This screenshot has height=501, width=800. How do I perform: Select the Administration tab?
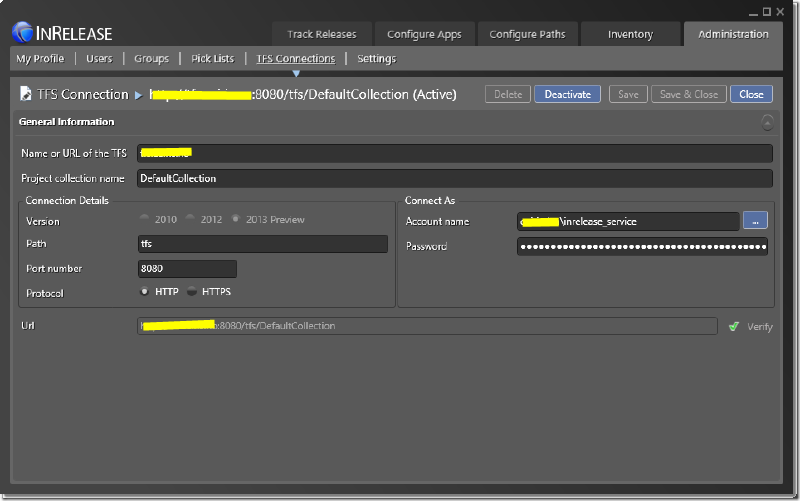[x=733, y=34]
